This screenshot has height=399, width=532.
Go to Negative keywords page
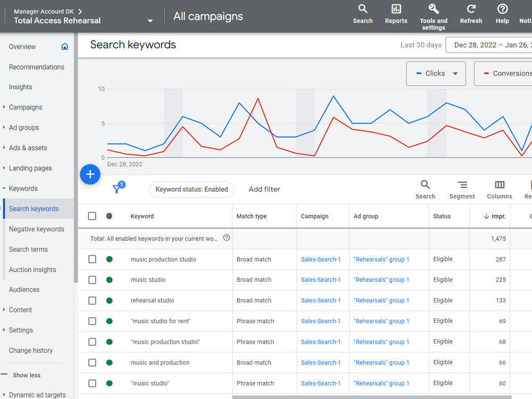[37, 229]
